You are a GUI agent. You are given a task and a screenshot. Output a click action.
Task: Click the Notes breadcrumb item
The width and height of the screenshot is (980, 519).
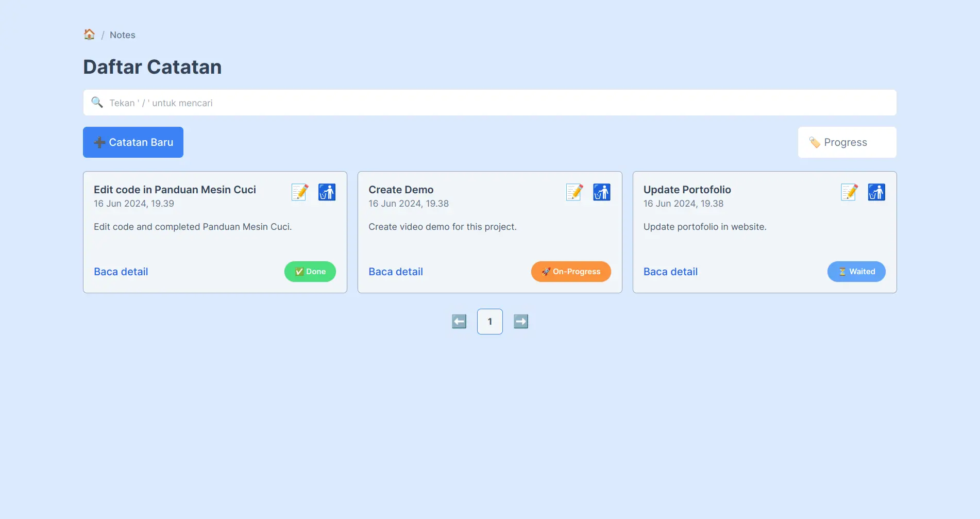coord(123,35)
